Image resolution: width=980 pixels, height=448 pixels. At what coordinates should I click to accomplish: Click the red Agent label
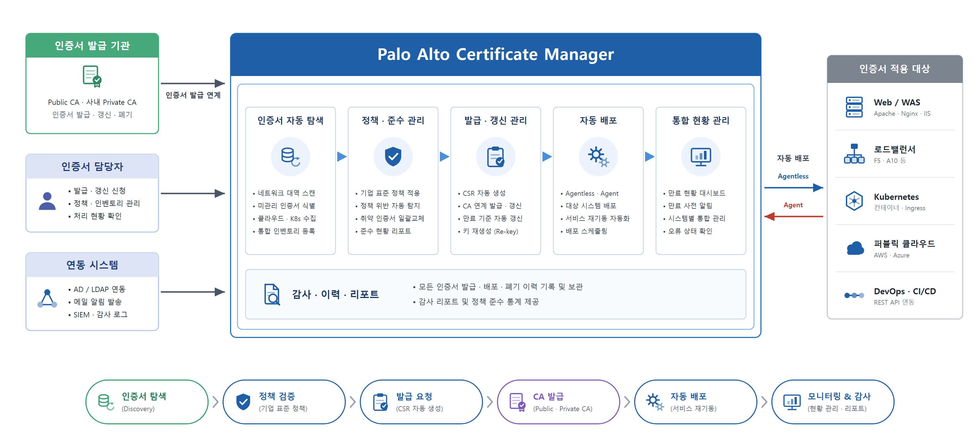(793, 205)
